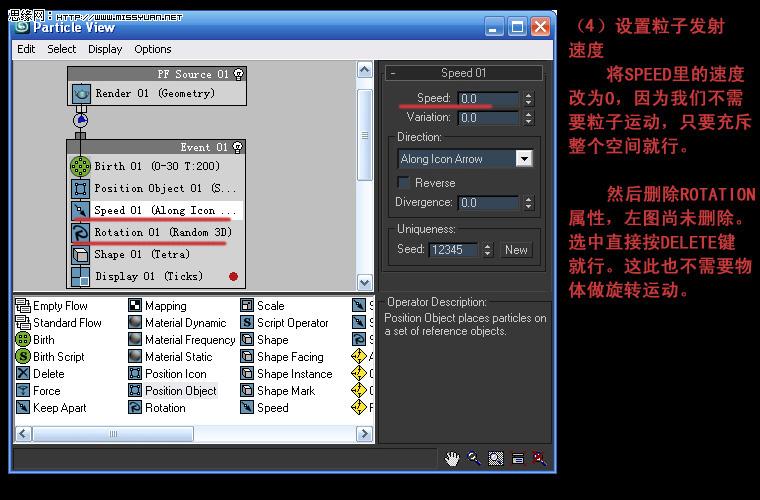The height and width of the screenshot is (500, 760).
Task: Pick the Shape Instance operator in depot
Action: [287, 374]
